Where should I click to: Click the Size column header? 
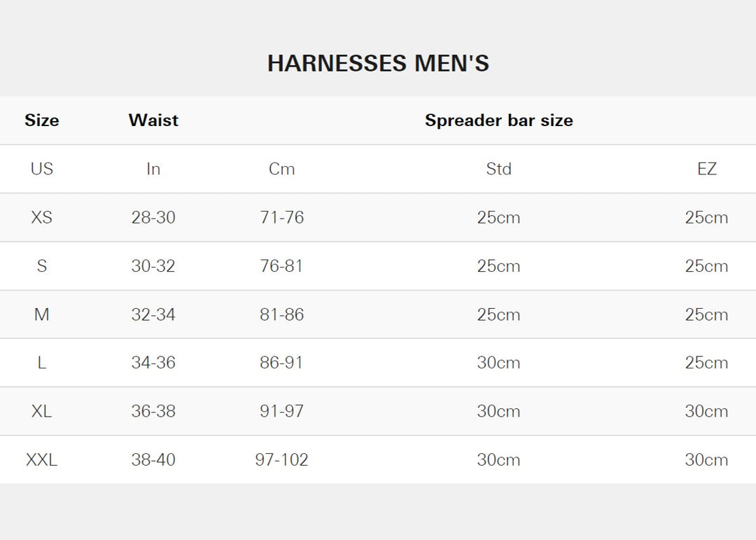click(42, 120)
